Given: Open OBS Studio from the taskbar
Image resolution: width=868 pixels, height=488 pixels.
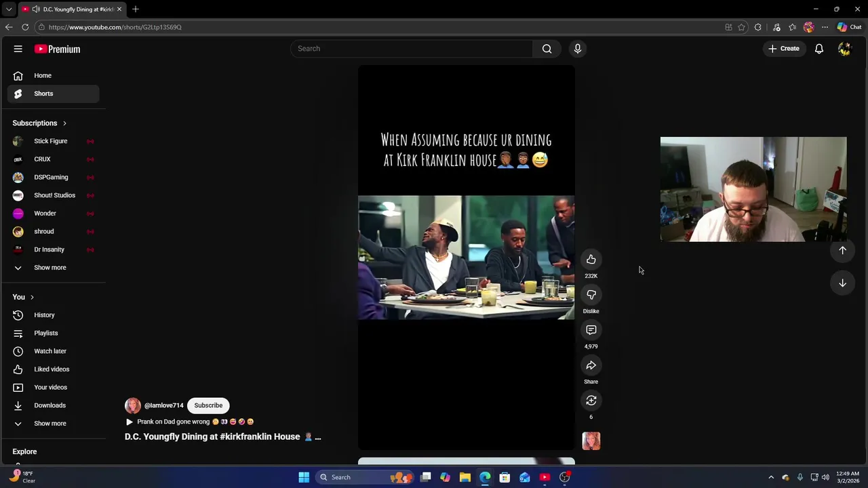Looking at the screenshot, I should pyautogui.click(x=564, y=477).
